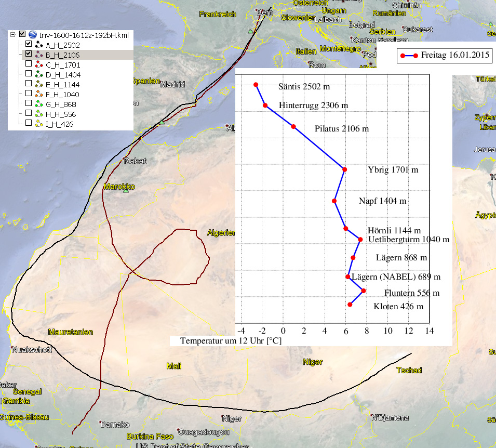Screen dimensions: 496x448
Task: Click the Rabat city label on map
Action: [x=135, y=161]
